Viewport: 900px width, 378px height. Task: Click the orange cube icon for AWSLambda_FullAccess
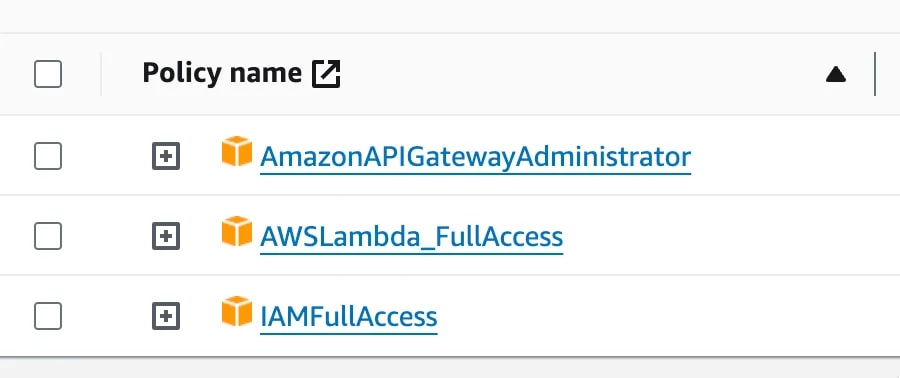237,231
